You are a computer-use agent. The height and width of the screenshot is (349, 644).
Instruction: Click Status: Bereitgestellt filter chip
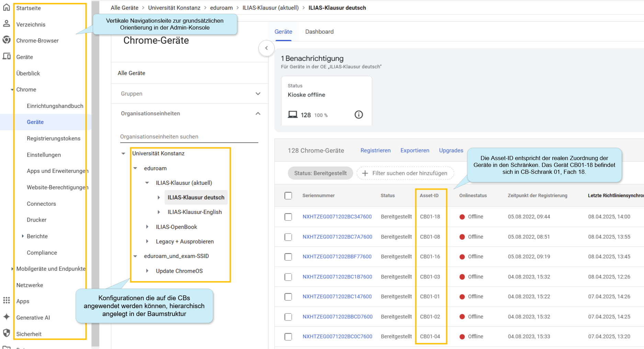tap(320, 173)
